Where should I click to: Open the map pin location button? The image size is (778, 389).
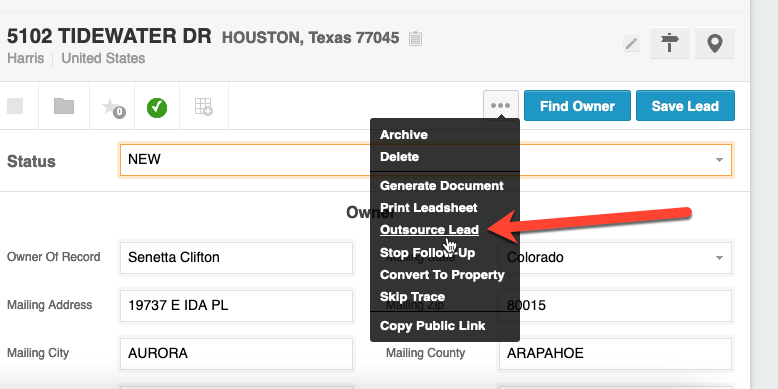coord(714,43)
